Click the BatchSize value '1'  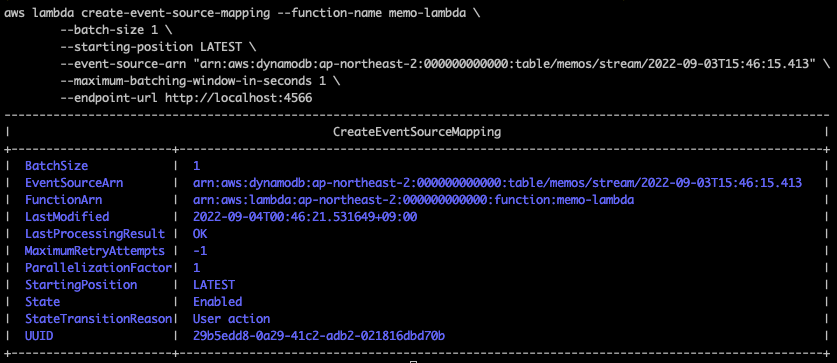196,166
